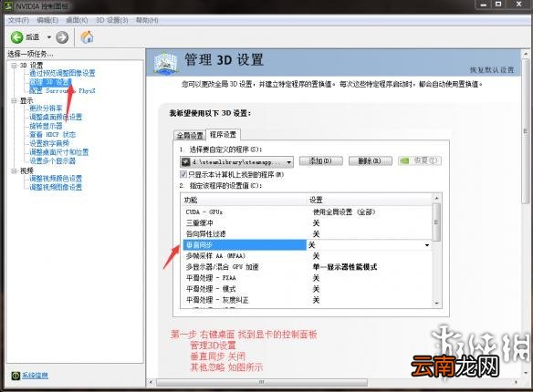Click the 功能 column header
The width and height of the screenshot is (533, 392).
click(x=244, y=200)
